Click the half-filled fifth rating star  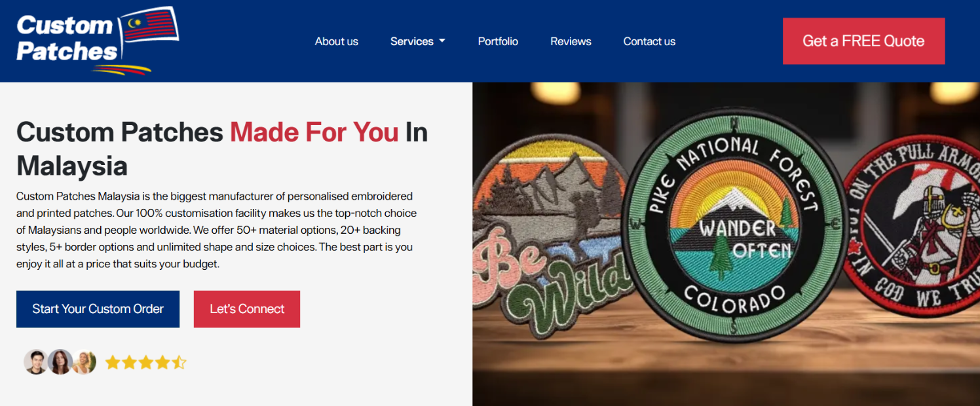pos(179,362)
